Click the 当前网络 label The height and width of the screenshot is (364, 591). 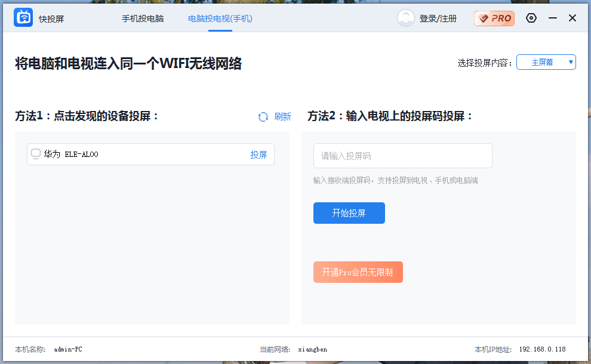click(x=275, y=349)
